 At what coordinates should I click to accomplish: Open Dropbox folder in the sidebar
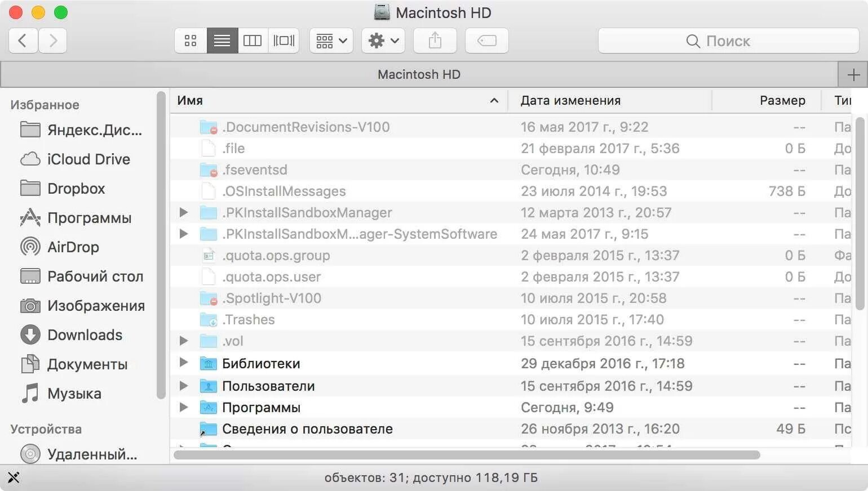[x=63, y=189]
